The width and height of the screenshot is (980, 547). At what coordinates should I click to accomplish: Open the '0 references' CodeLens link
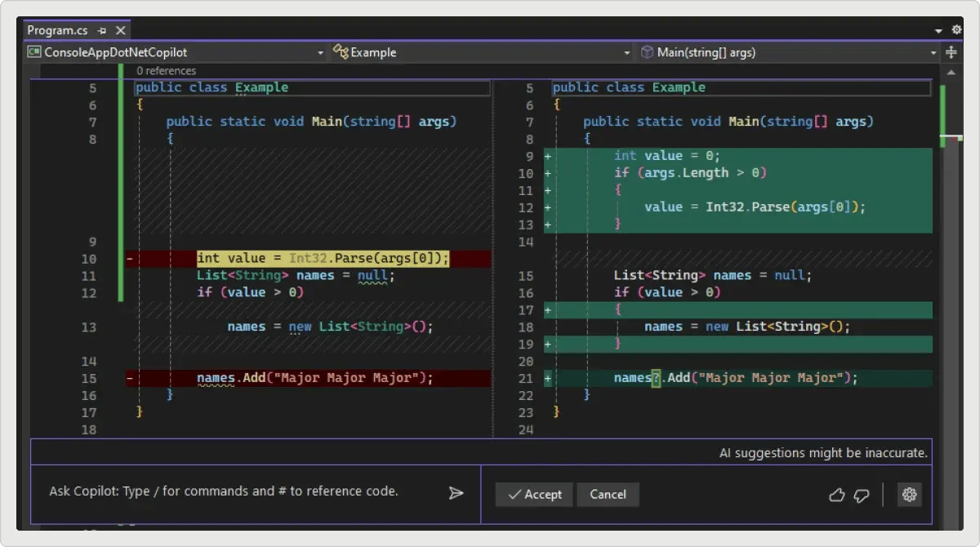click(x=166, y=71)
